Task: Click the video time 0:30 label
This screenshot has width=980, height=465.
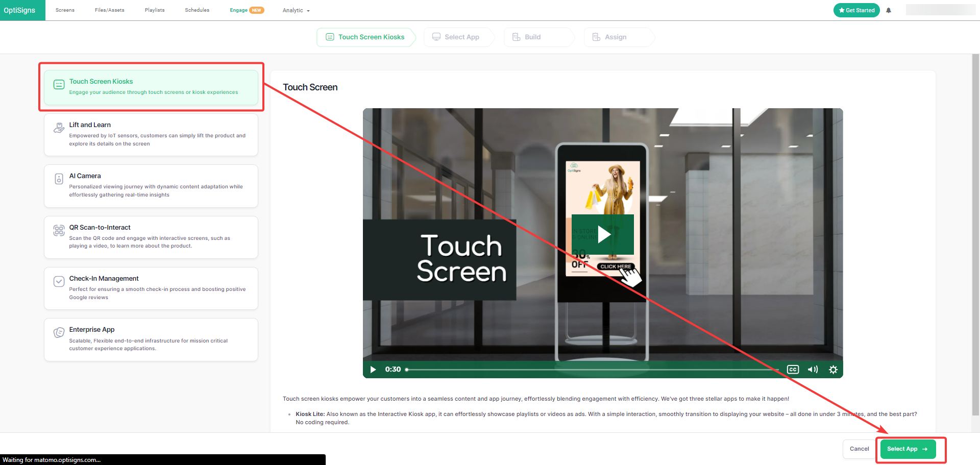Action: 393,370
